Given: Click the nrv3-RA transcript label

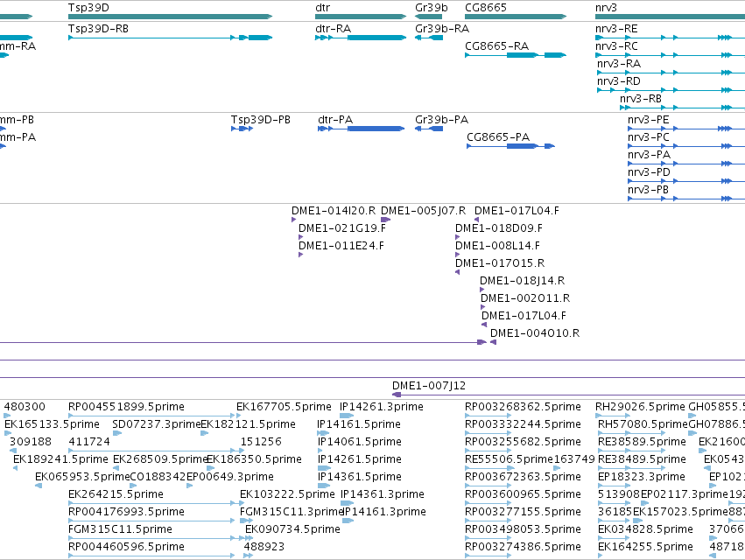Looking at the screenshot, I should (x=619, y=64).
